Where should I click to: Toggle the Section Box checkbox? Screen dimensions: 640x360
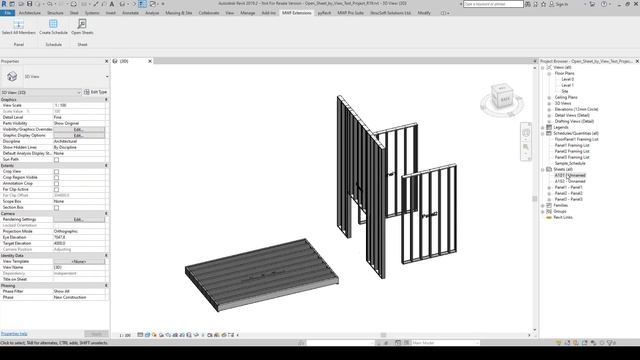tap(56, 207)
